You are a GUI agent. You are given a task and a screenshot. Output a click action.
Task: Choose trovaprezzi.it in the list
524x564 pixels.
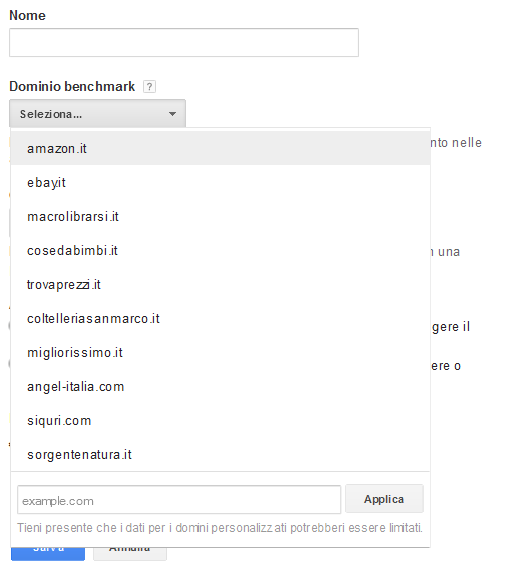[220, 285]
